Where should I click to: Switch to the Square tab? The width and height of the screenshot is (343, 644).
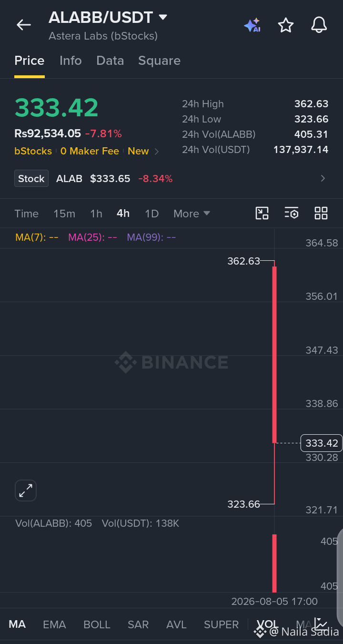pyautogui.click(x=159, y=61)
